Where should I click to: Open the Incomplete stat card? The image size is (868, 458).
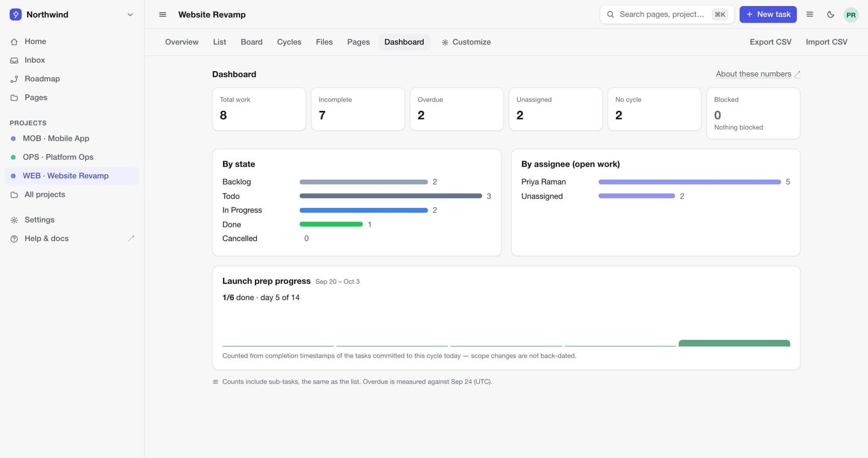(358, 109)
